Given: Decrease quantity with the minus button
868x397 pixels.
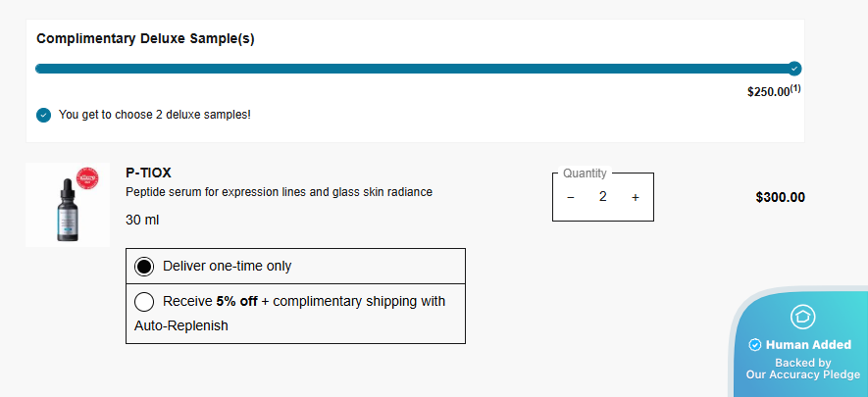Looking at the screenshot, I should (571, 197).
